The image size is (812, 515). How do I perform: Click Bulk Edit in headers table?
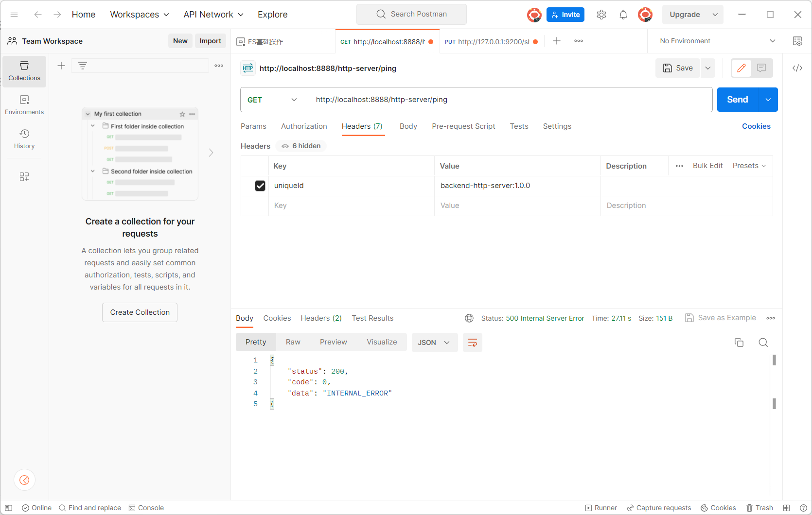click(707, 166)
